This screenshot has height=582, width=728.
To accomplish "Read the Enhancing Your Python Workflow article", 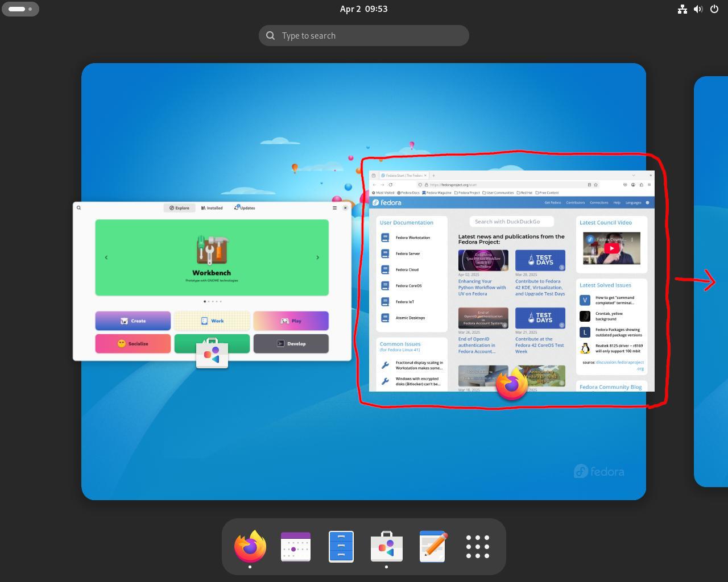I will coord(482,288).
